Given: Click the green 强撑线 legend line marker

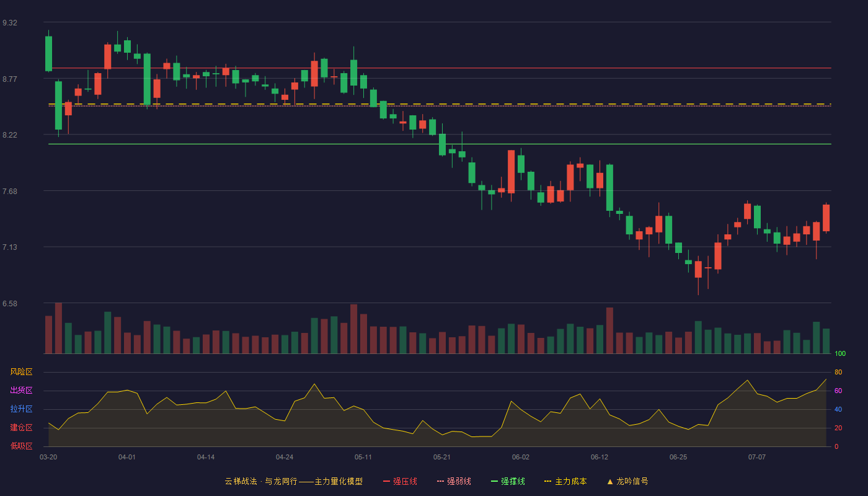Looking at the screenshot, I should click(494, 481).
